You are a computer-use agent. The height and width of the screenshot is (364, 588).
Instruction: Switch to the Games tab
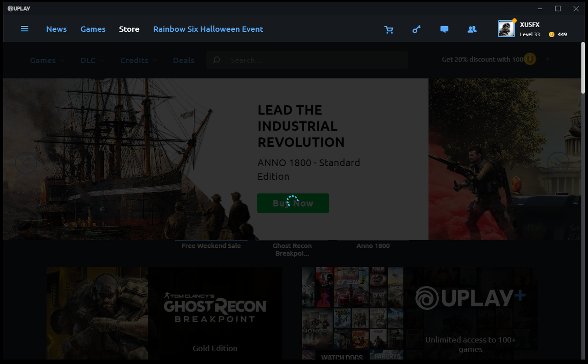point(93,29)
